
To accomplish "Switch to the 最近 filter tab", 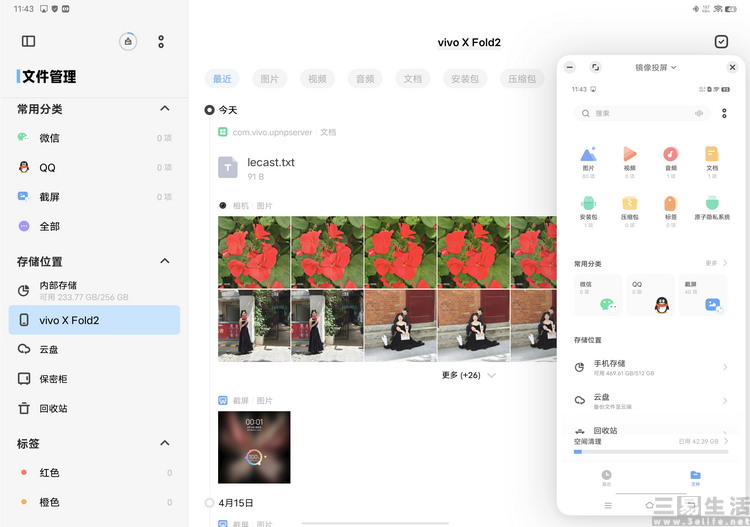I will click(x=222, y=79).
